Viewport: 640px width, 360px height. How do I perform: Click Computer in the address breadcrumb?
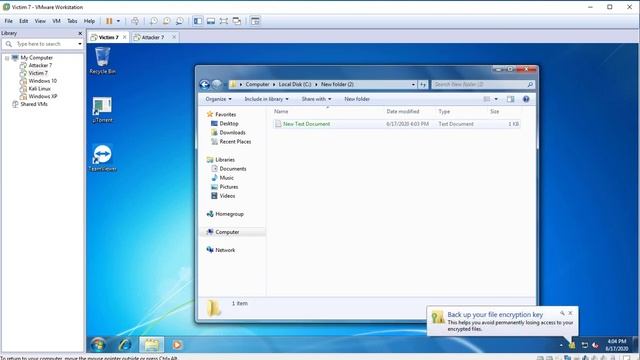point(257,84)
